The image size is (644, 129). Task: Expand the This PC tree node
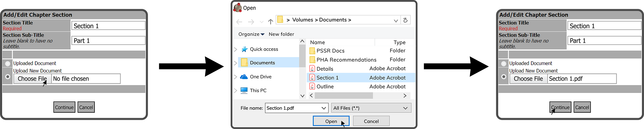pos(236,91)
